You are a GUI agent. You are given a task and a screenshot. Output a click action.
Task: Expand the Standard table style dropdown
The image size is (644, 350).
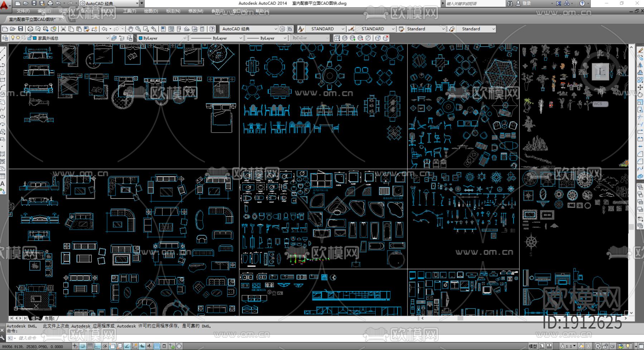coord(443,29)
